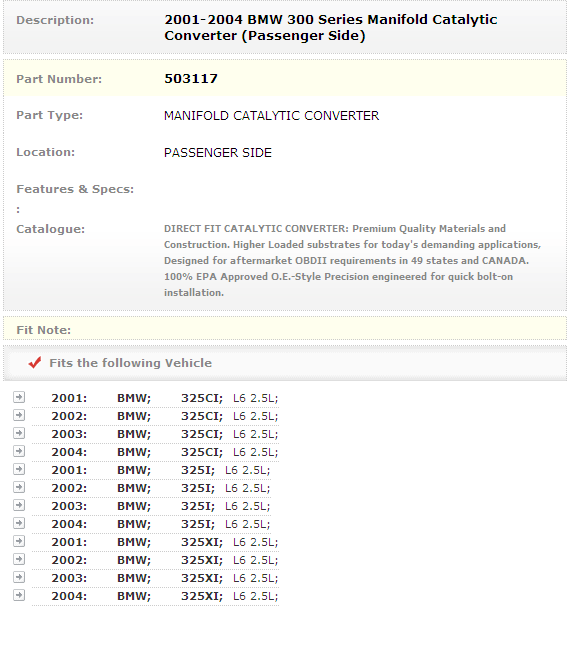The width and height of the screenshot is (570, 656).
Task: Click the red checkmark icon
Action: tap(35, 362)
